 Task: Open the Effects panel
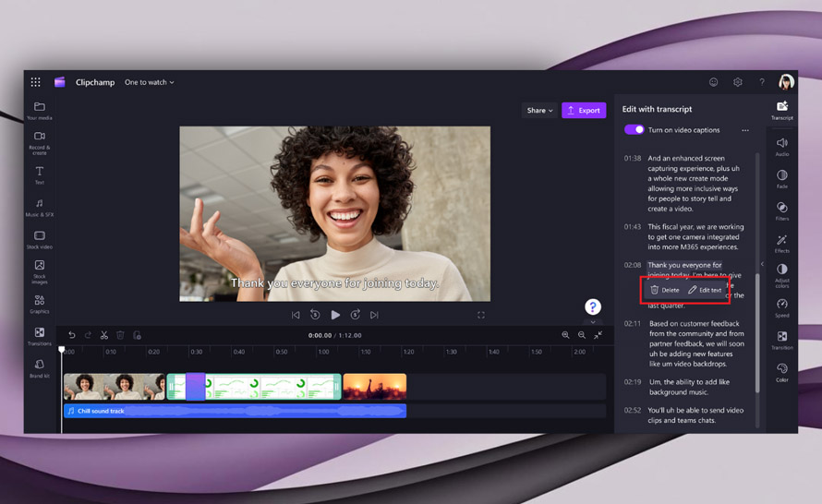pos(781,244)
